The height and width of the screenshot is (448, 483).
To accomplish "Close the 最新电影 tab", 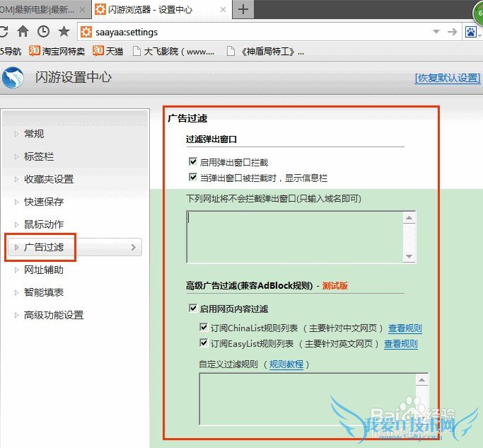I will coord(82,10).
